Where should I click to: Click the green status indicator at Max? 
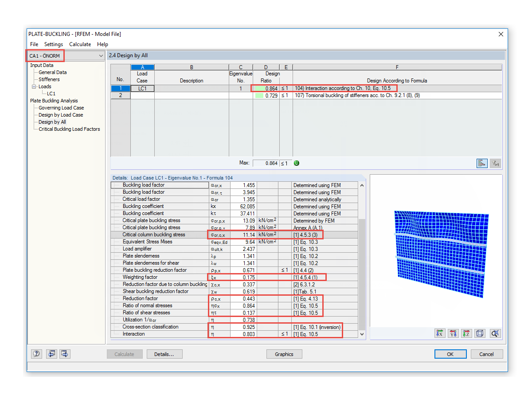click(x=297, y=163)
